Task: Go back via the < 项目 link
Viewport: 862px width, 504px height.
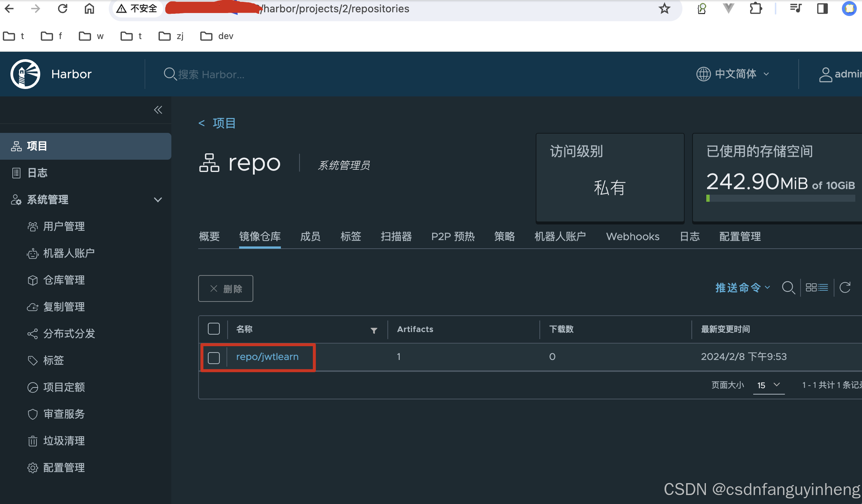Action: click(x=217, y=123)
